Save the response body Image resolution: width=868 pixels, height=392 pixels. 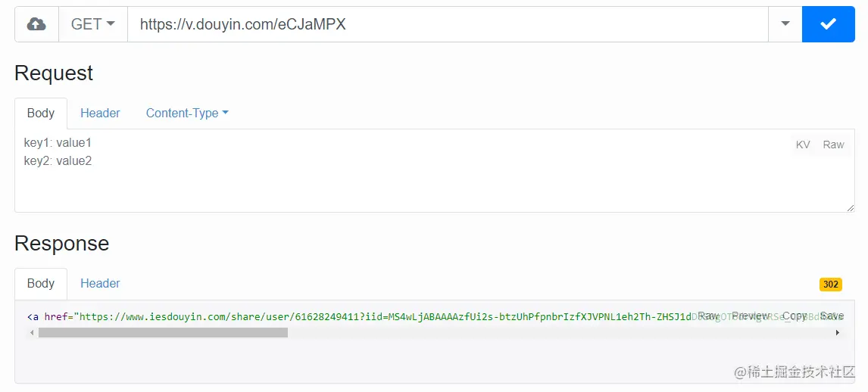pyautogui.click(x=832, y=316)
